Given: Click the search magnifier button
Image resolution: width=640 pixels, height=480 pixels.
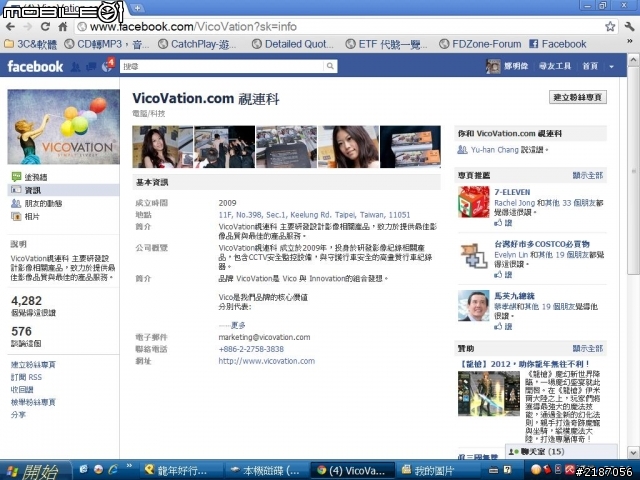Looking at the screenshot, I should 330,66.
